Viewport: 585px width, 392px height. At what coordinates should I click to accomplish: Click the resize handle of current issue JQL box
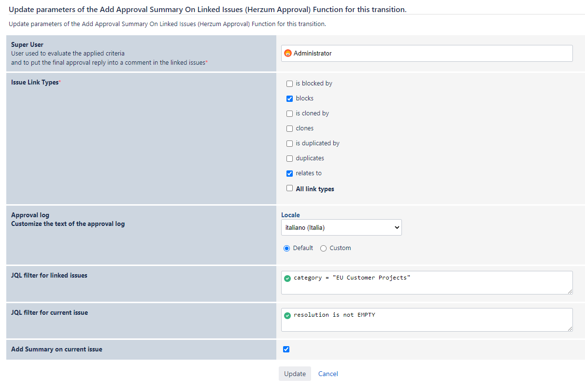click(570, 328)
